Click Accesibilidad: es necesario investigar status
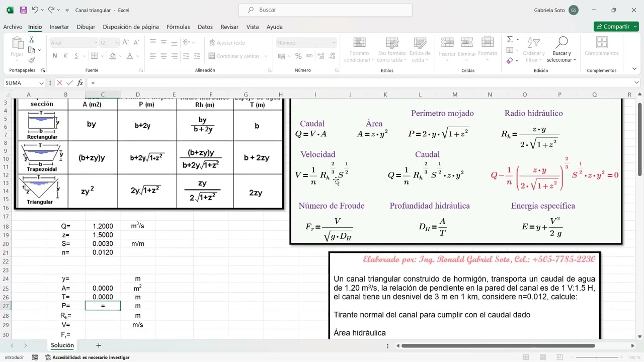This screenshot has width=644, height=362. pos(87,357)
